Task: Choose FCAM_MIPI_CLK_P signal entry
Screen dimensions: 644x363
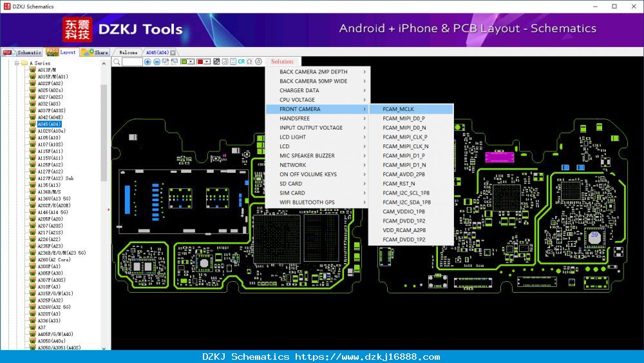Action: click(x=411, y=137)
